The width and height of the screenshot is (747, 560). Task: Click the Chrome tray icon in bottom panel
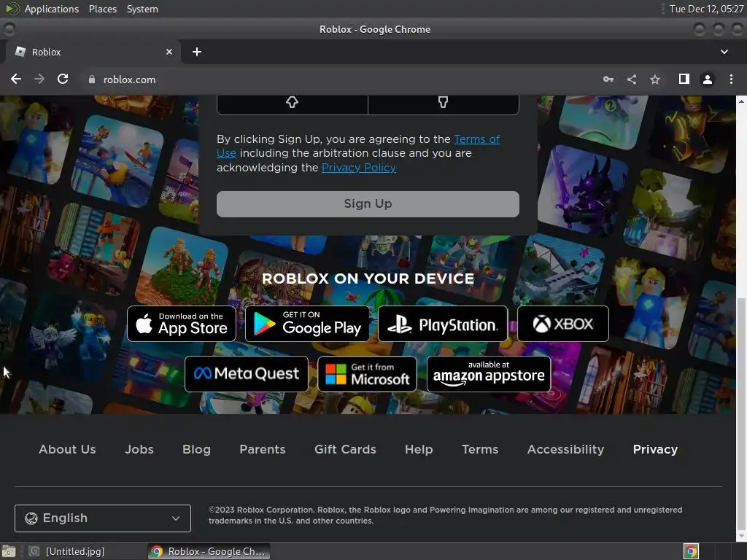(691, 551)
